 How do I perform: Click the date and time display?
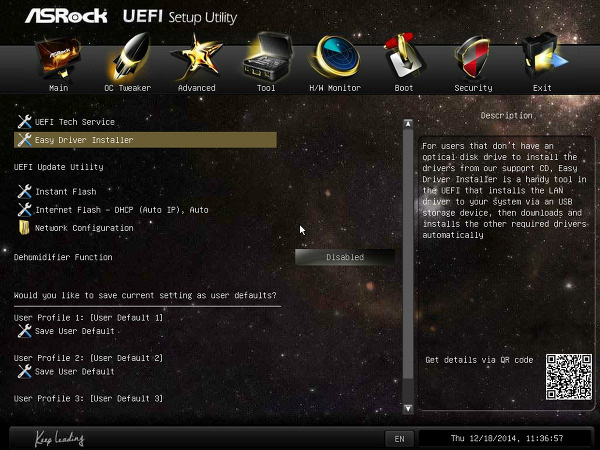pos(507,438)
